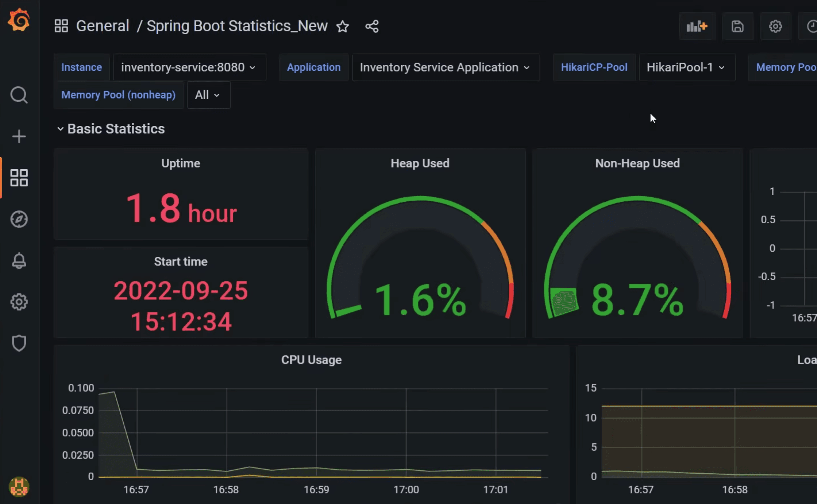Click the Create plus icon in sidebar
817x504 pixels.
(x=19, y=137)
